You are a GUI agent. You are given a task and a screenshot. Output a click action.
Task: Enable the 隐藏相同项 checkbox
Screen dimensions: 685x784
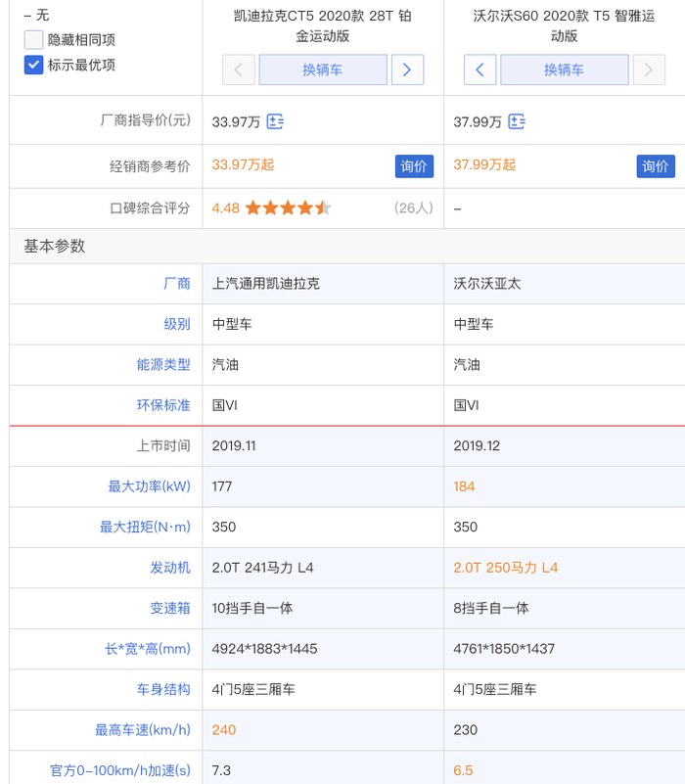coord(33,40)
